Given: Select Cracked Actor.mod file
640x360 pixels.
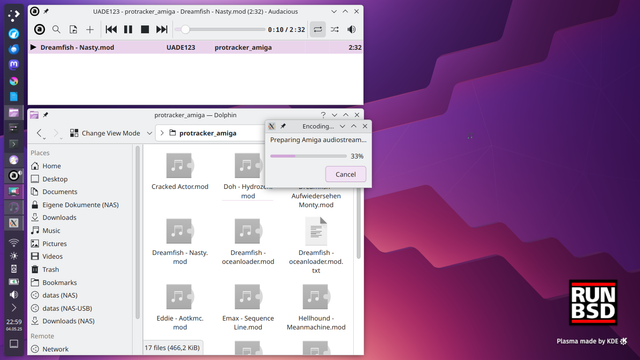Looking at the screenshot, I should [x=180, y=171].
